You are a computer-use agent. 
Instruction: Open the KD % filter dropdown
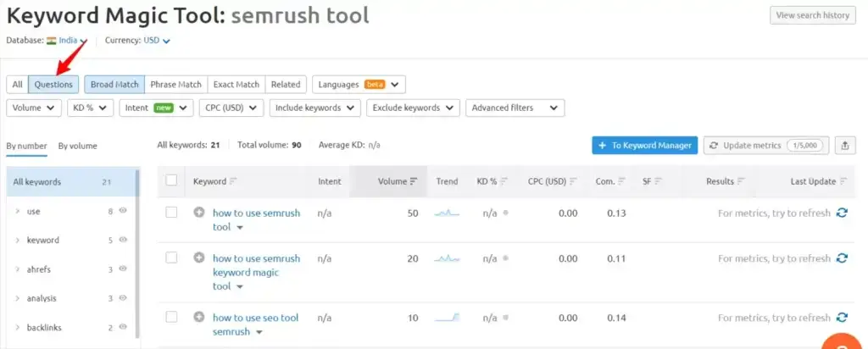click(90, 108)
